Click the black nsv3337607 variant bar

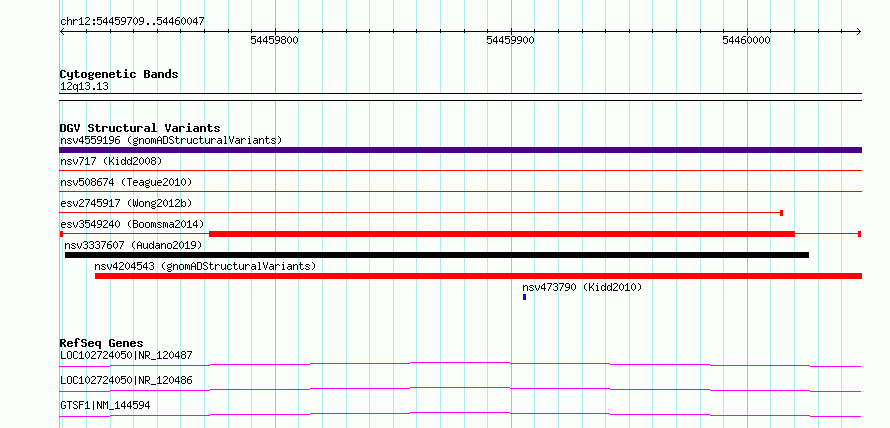(x=436, y=255)
